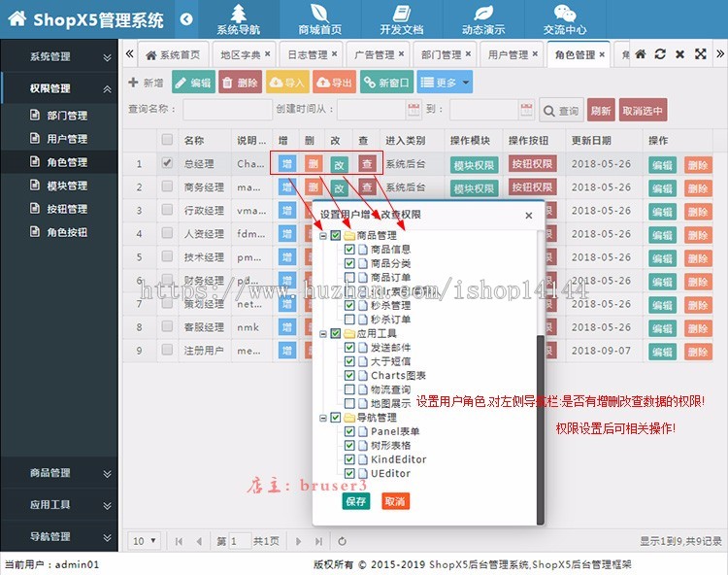Switch to the 广告管理 tab
Viewport: 728px width, 575px height.
(379, 54)
